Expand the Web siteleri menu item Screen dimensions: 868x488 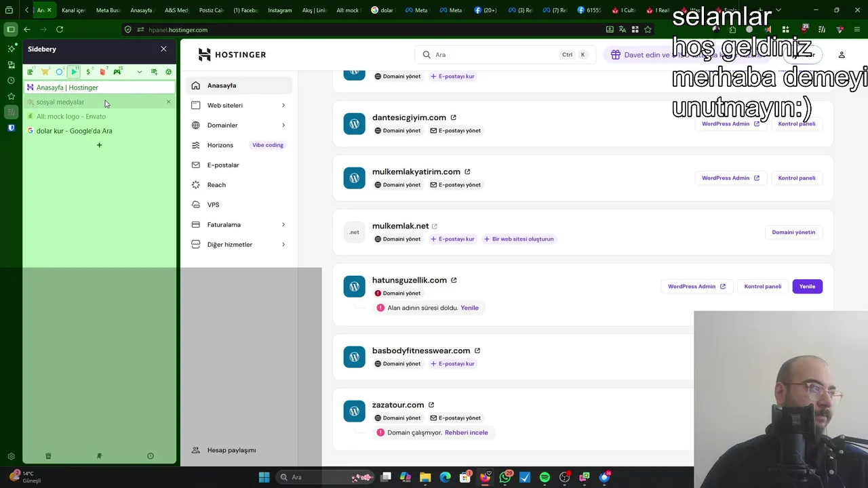click(x=239, y=105)
